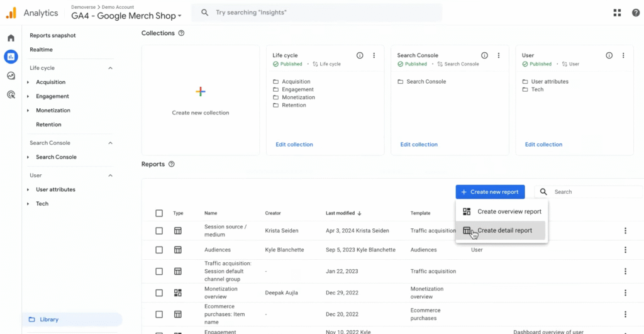Open Retention in sidebar
Image resolution: width=644 pixels, height=334 pixels.
[48, 125]
